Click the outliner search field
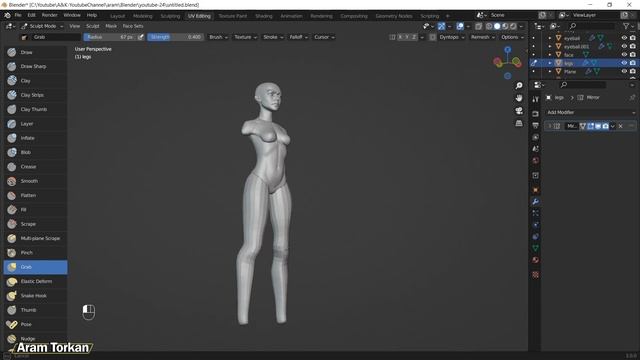Screen dimensions: 640x360 click(592, 26)
